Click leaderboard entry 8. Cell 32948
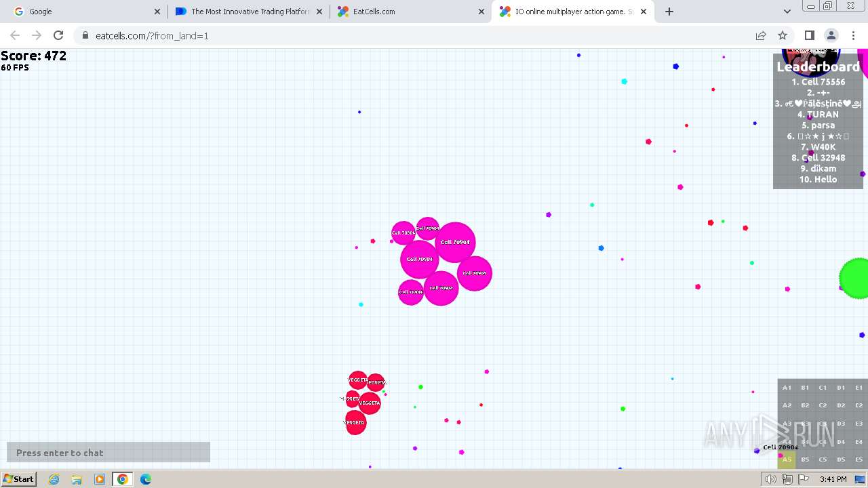The image size is (868, 488). (818, 158)
